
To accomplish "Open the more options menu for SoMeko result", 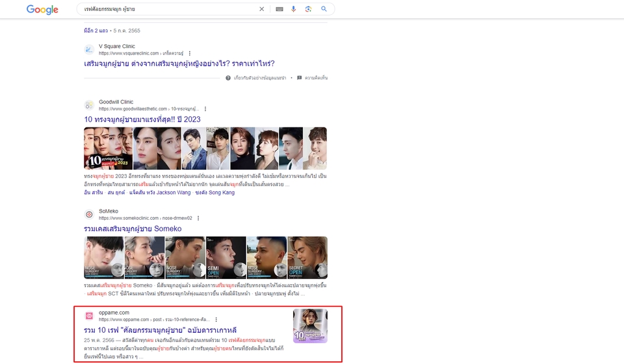I will 198,218.
